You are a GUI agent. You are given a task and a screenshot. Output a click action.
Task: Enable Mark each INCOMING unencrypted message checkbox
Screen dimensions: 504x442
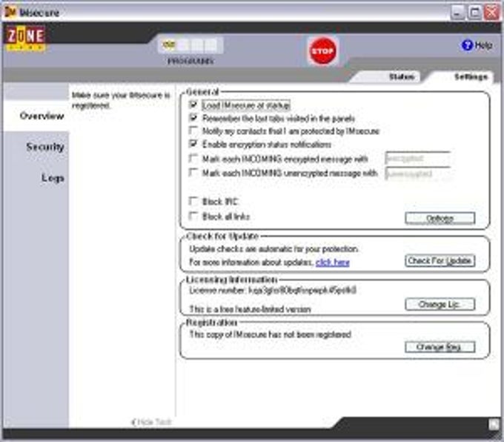tap(193, 173)
